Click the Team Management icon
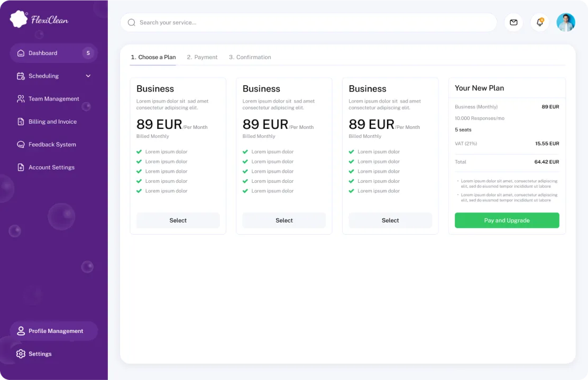The width and height of the screenshot is (588, 380). [x=21, y=99]
